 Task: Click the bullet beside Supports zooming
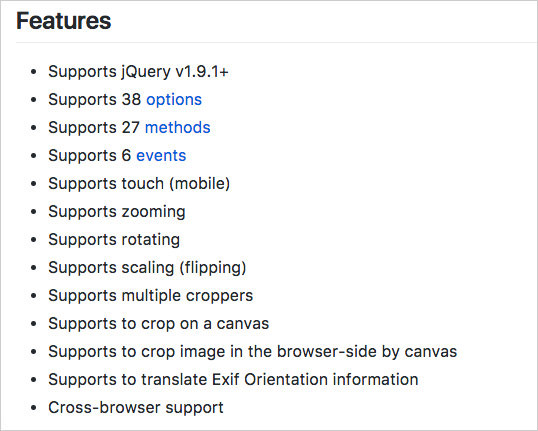33,212
